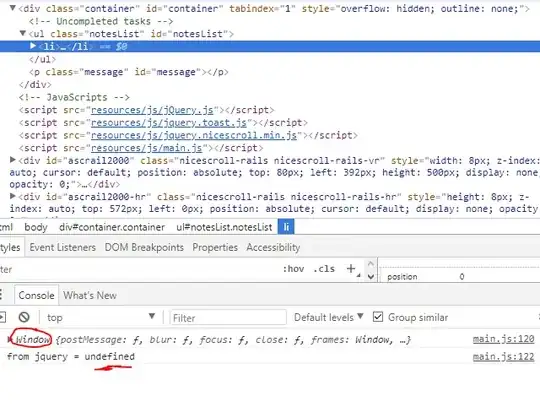The width and height of the screenshot is (540, 407).
Task: Open the DOM Breakpoints tab
Action: click(144, 247)
